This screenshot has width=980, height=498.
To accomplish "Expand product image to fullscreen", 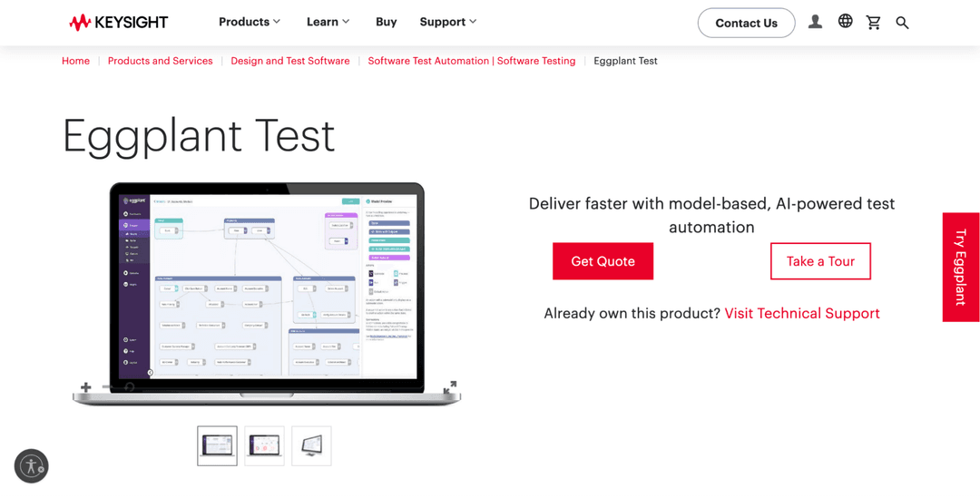I will coord(450,387).
